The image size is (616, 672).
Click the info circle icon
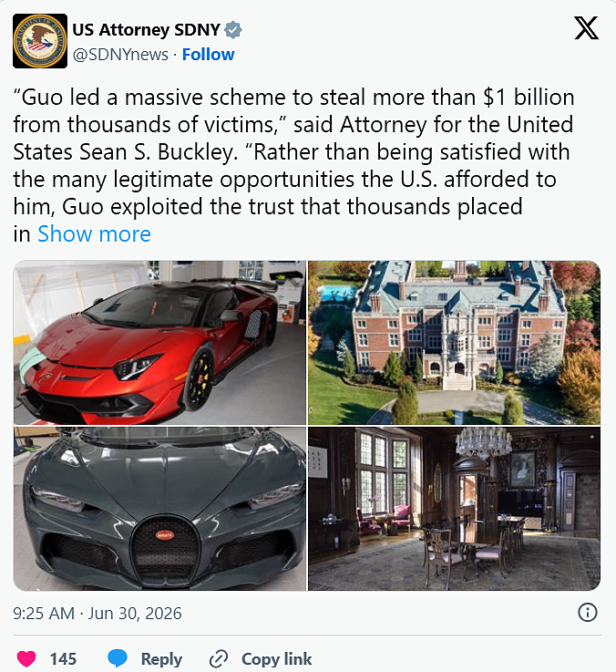pyautogui.click(x=588, y=613)
